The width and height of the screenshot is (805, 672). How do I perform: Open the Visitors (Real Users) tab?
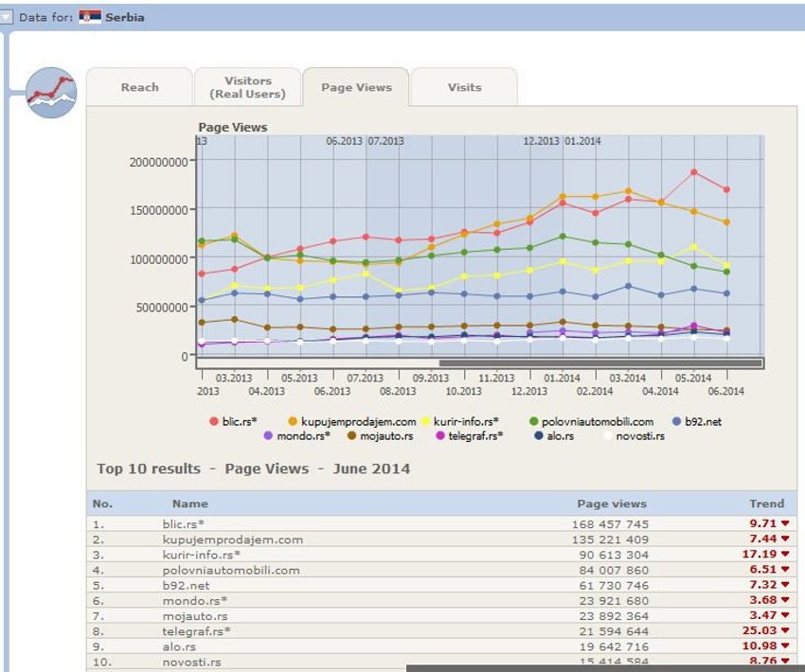pos(247,87)
